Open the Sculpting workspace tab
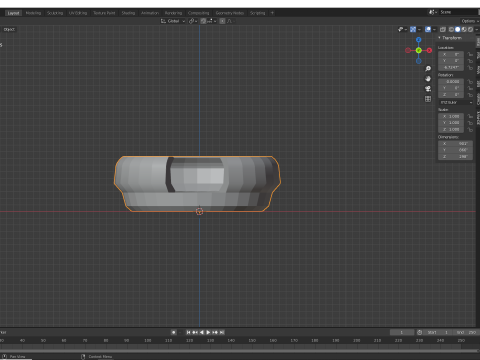480x360 pixels. 55,13
